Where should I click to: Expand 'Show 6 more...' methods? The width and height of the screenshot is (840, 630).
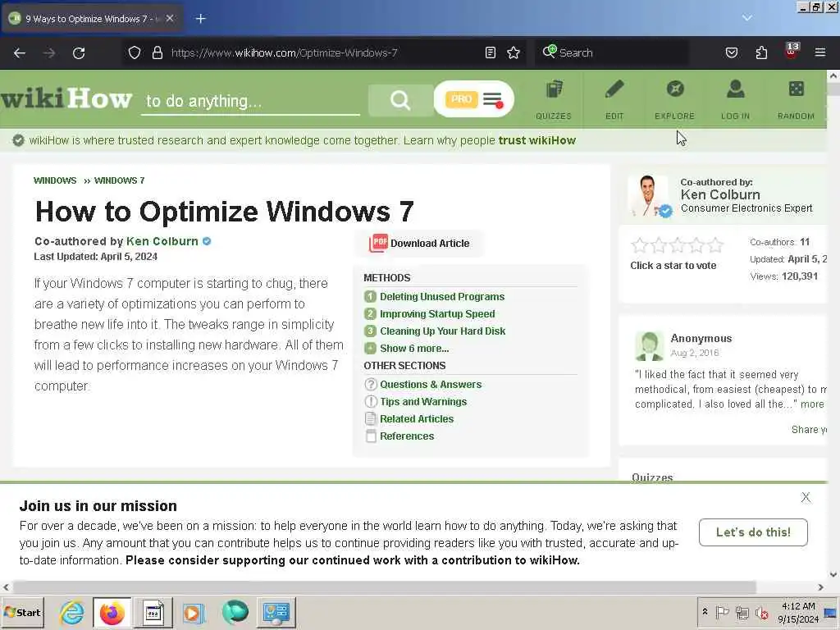[x=414, y=348]
